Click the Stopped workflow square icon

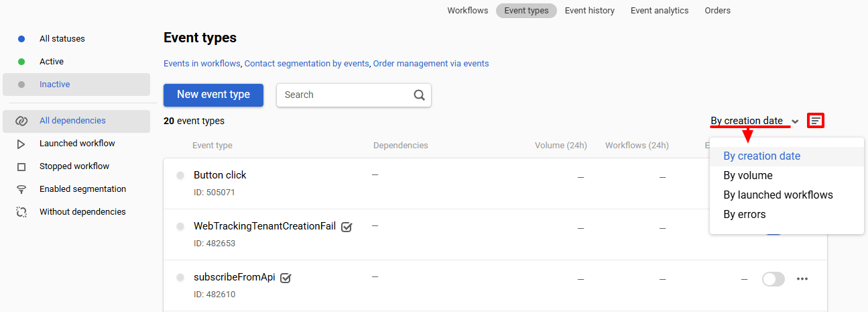(x=21, y=166)
